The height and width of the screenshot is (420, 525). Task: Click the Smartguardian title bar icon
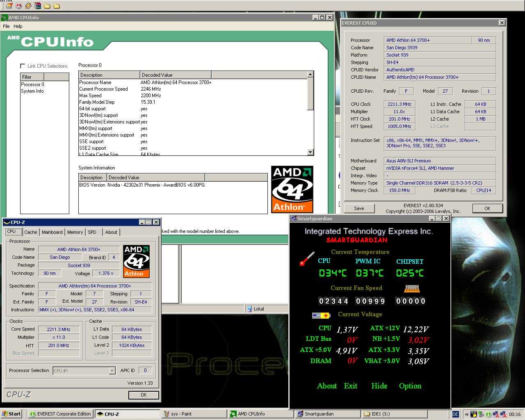[x=293, y=219]
